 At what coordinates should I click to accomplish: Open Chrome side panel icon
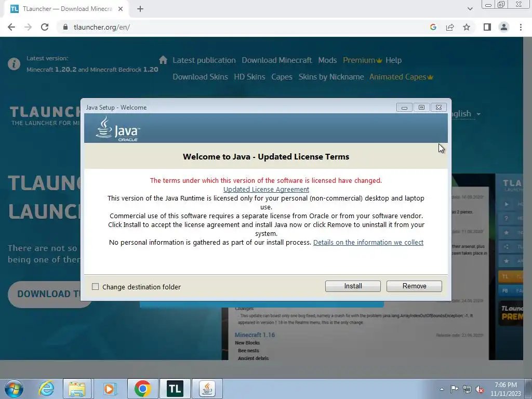pyautogui.click(x=487, y=27)
